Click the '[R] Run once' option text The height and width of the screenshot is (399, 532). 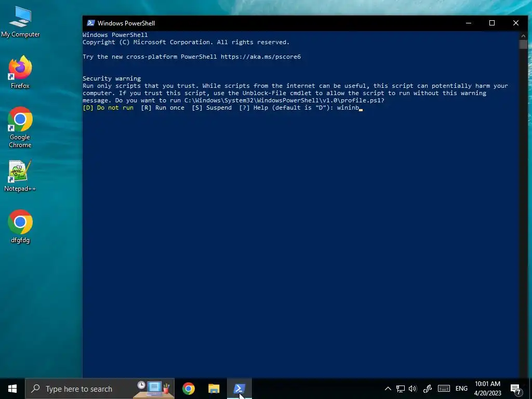[x=163, y=108]
